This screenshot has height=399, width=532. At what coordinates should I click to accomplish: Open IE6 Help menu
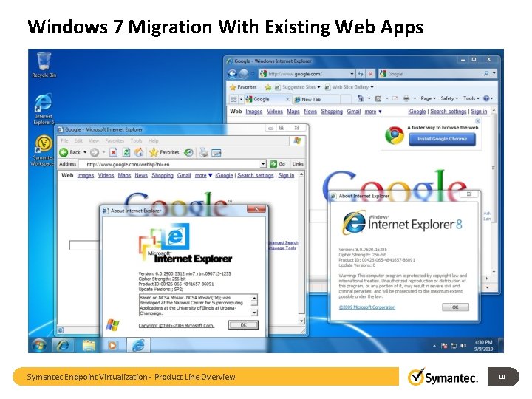(154, 140)
